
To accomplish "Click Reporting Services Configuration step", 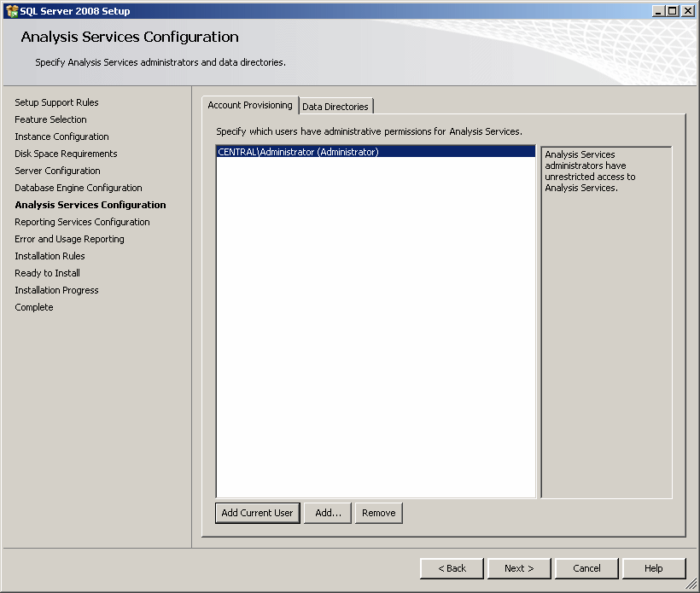I will click(x=83, y=222).
